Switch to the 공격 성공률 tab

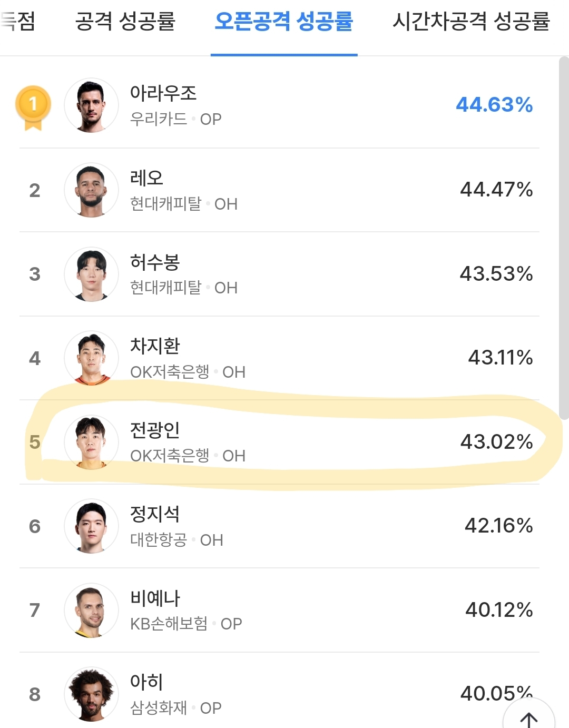(x=125, y=22)
